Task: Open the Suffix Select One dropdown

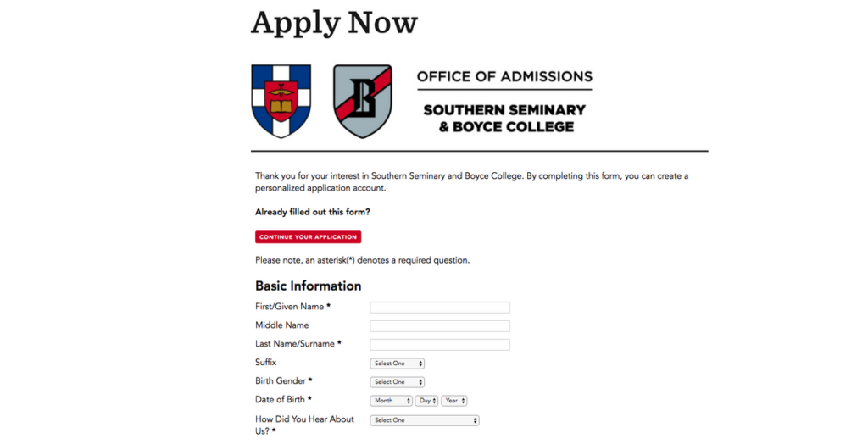Action: click(397, 364)
